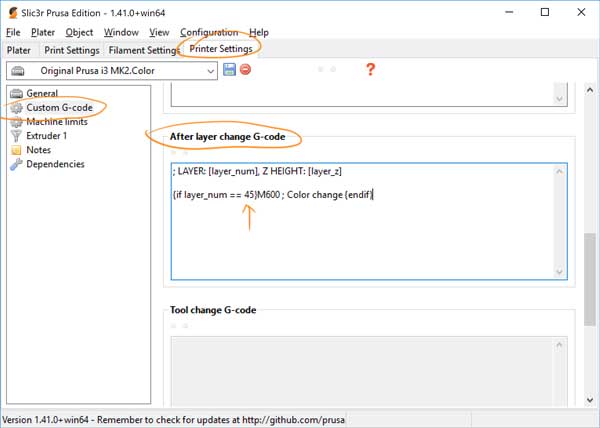Viewport: 600px width, 428px height.
Task: Click the funnel icon next to Extruder 1
Action: [x=16, y=136]
